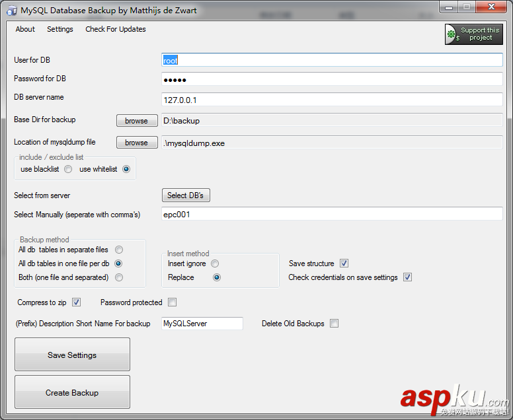Toggle Save structure checkbox
Screen dimensions: 513x420
click(344, 263)
